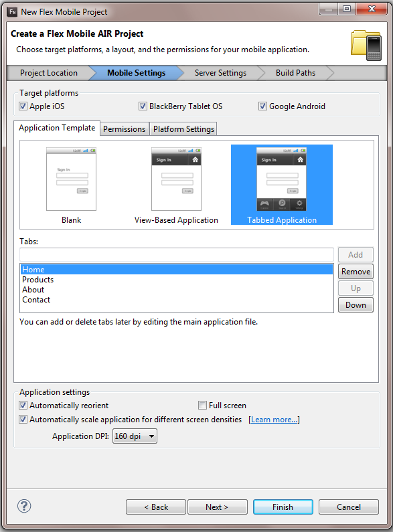The height and width of the screenshot is (532, 393).
Task: Uncheck the Google Android platform
Action: (x=262, y=106)
